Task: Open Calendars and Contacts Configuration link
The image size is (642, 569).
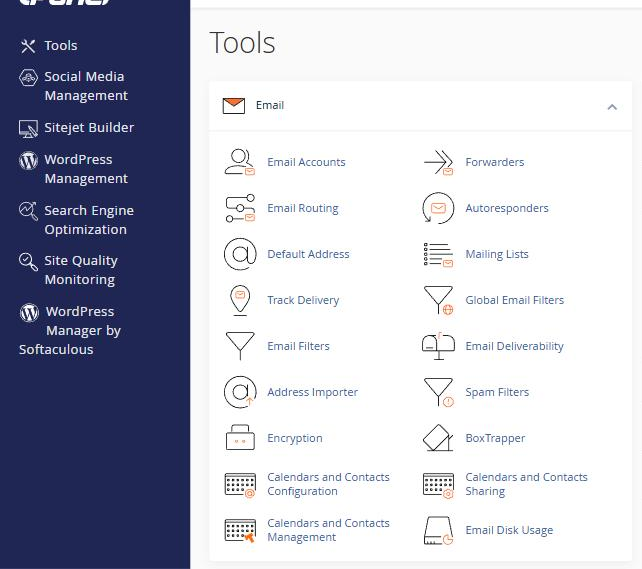Action: pos(328,484)
